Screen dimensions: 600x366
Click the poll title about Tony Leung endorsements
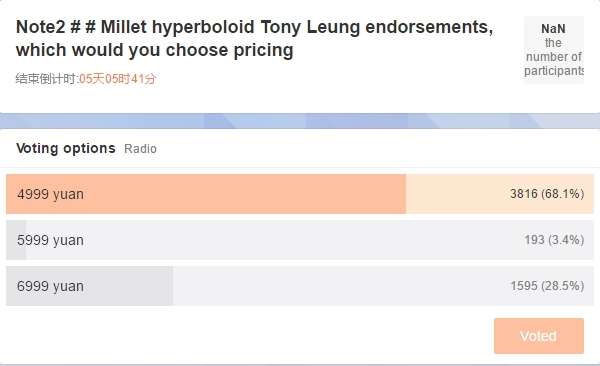[254, 38]
